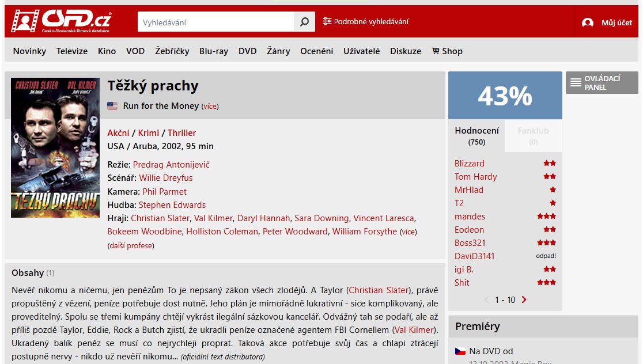Image resolution: width=643 pixels, height=364 pixels.
Task: Open user mandes's profile
Action: 470,217
